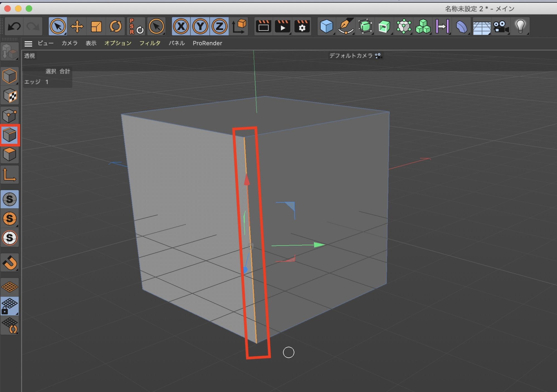
Task: Open the フィルタ menu
Action: click(x=150, y=43)
